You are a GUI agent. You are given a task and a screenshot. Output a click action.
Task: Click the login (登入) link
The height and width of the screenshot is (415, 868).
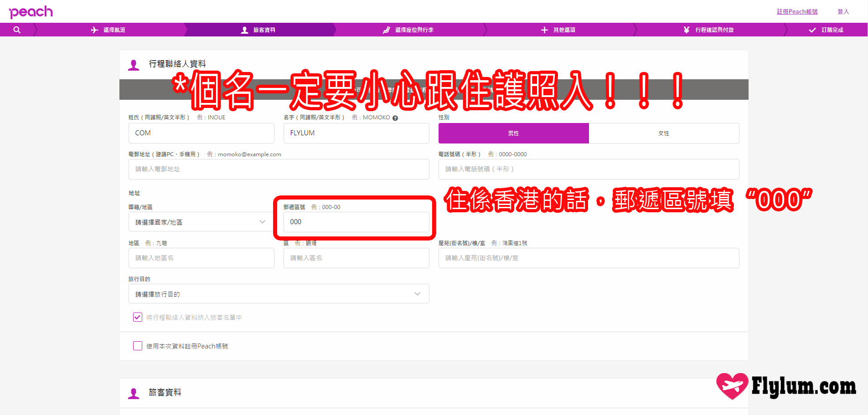pos(843,12)
